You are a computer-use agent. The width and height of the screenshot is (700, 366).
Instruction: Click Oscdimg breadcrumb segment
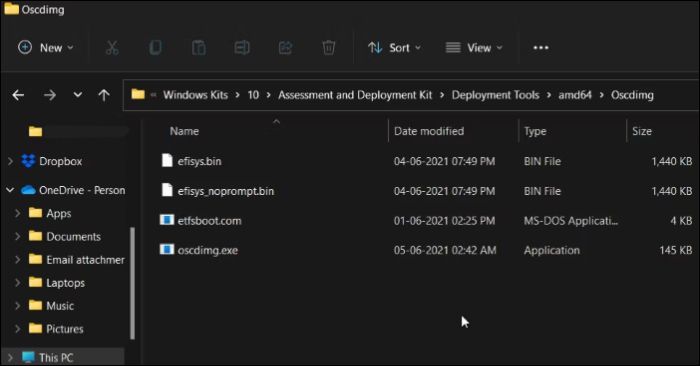[x=632, y=95]
